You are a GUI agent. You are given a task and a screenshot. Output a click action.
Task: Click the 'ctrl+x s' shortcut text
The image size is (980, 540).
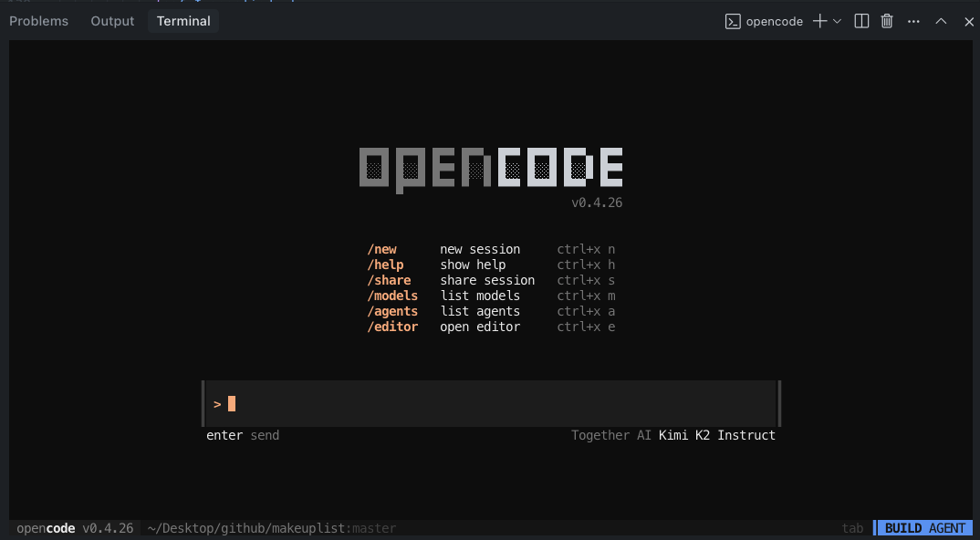tap(586, 281)
